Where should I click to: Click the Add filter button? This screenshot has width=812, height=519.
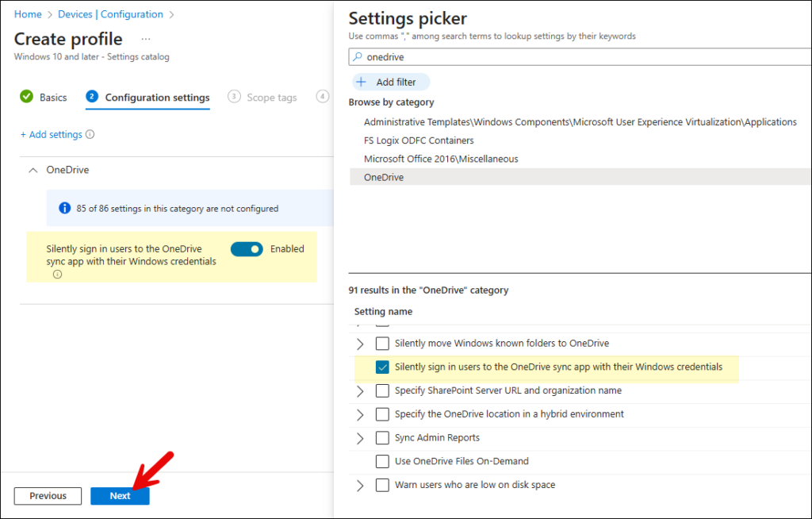[391, 82]
